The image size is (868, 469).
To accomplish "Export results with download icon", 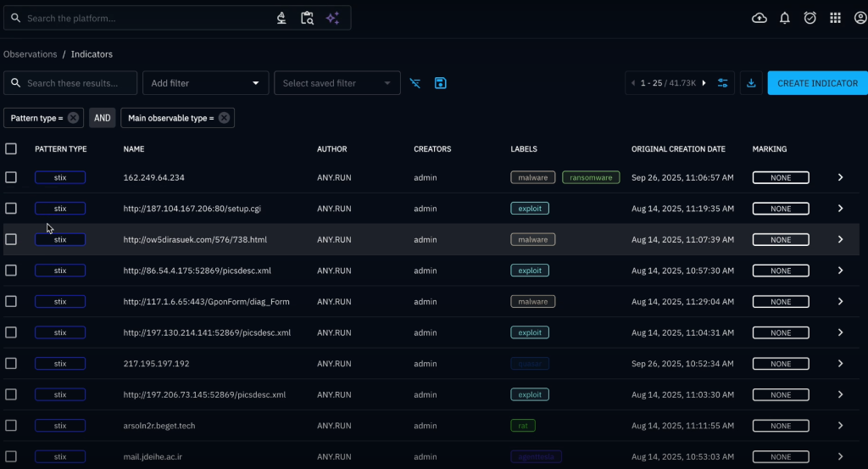I will 751,83.
